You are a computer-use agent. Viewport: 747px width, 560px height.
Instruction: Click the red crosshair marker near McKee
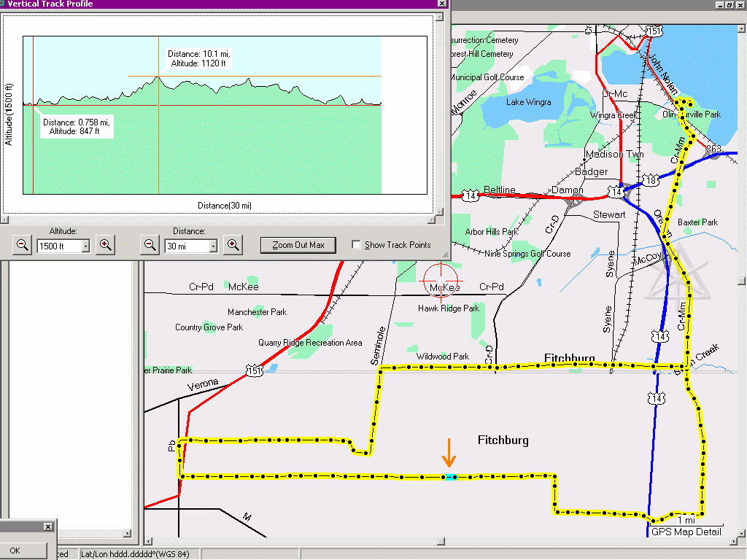click(442, 279)
